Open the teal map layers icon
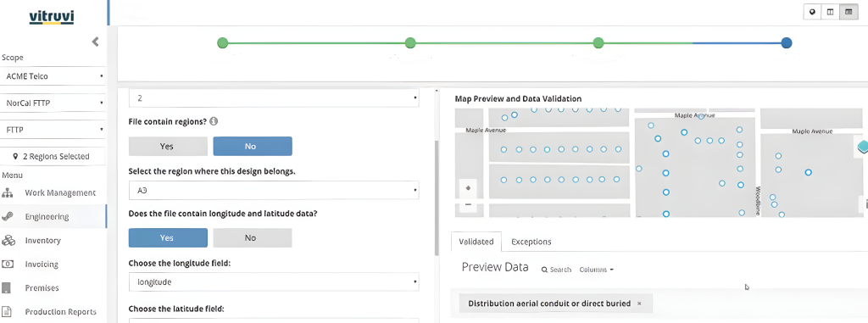 click(x=862, y=147)
